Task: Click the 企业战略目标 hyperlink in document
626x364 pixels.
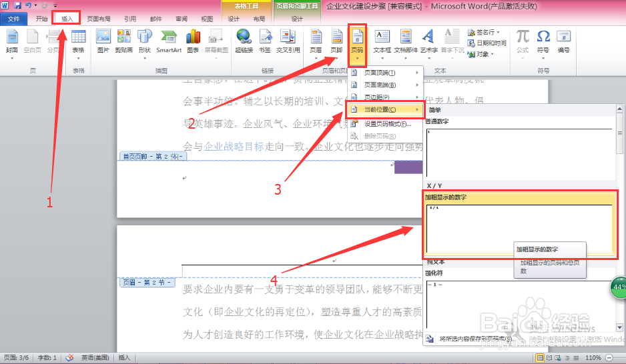Action: [x=234, y=147]
